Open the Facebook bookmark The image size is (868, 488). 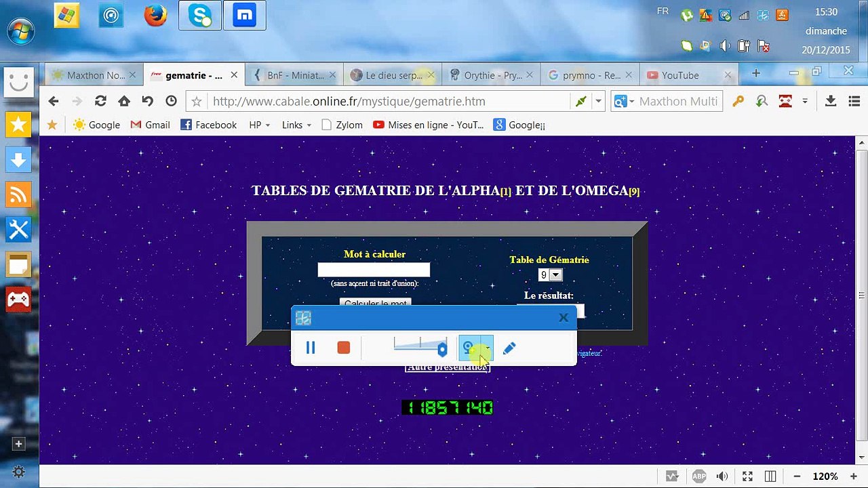click(x=208, y=125)
